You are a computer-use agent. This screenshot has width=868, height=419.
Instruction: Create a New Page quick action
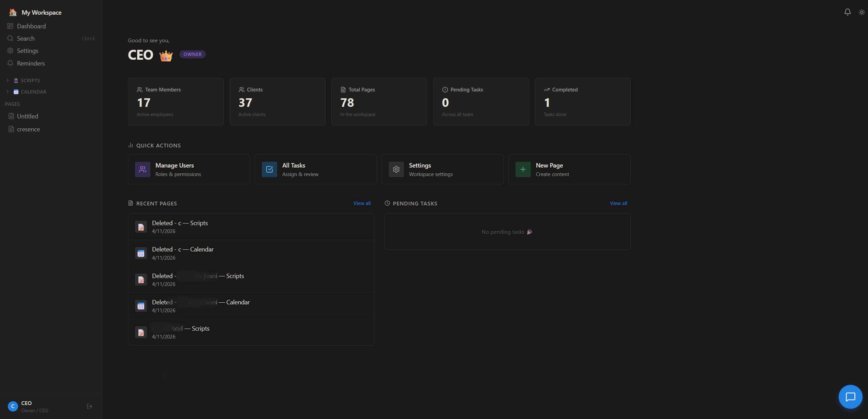pos(569,169)
